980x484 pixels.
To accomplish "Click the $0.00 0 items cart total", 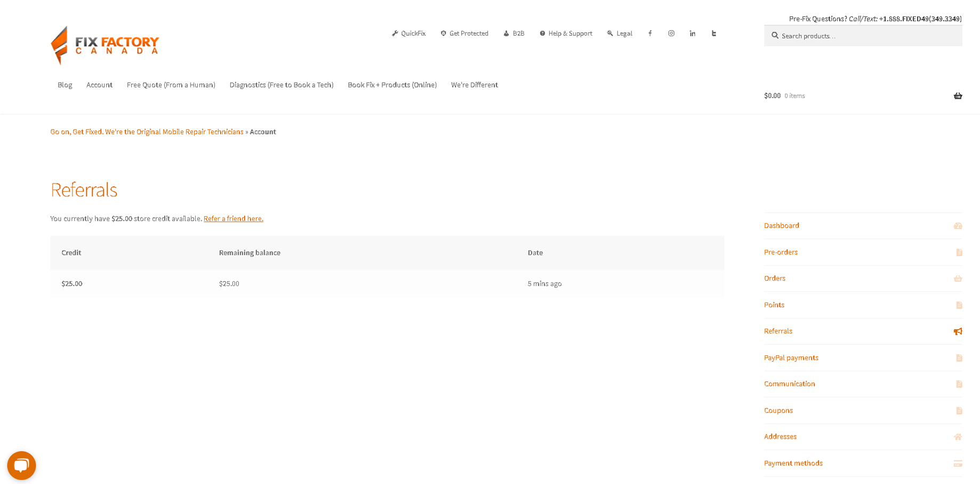I will click(784, 96).
